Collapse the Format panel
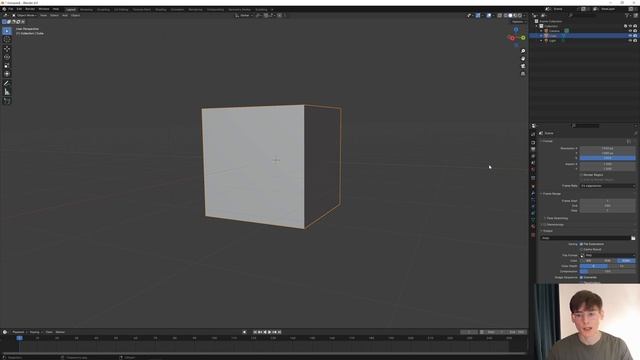640x360 pixels. click(x=547, y=141)
